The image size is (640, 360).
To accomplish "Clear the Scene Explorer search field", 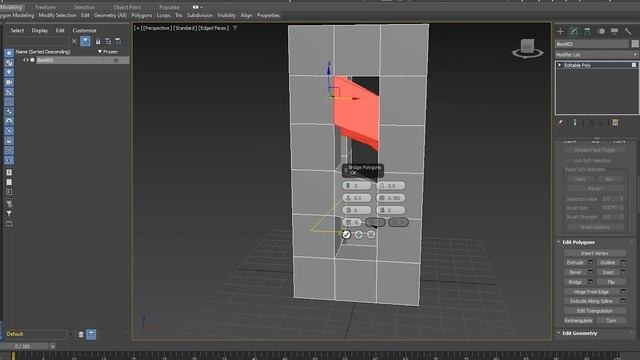I will coord(74,41).
